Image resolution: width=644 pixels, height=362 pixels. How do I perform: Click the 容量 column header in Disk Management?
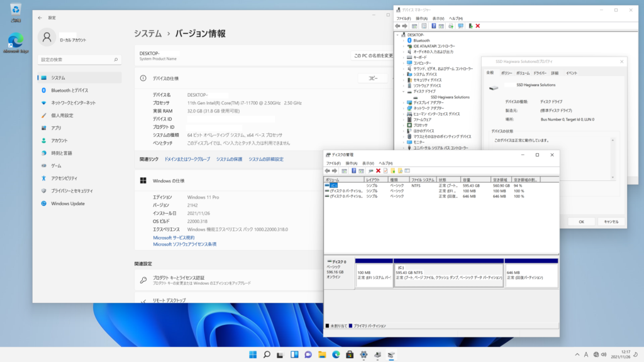point(475,180)
